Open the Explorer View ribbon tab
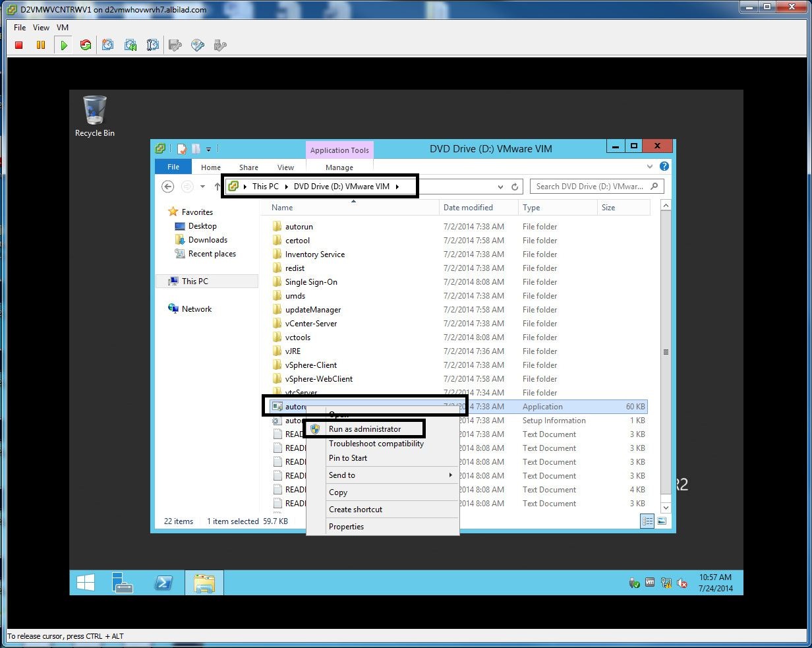Screen dimensions: 812x648 click(x=285, y=167)
